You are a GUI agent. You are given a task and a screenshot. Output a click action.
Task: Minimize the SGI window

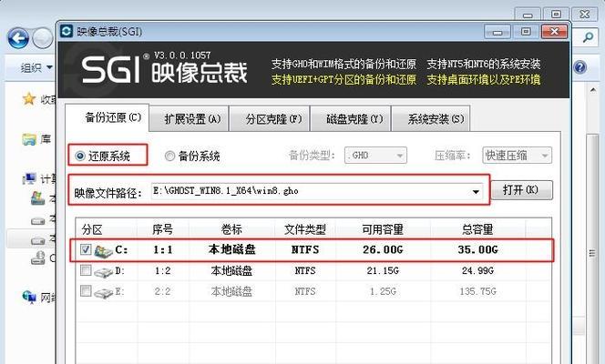pos(497,32)
